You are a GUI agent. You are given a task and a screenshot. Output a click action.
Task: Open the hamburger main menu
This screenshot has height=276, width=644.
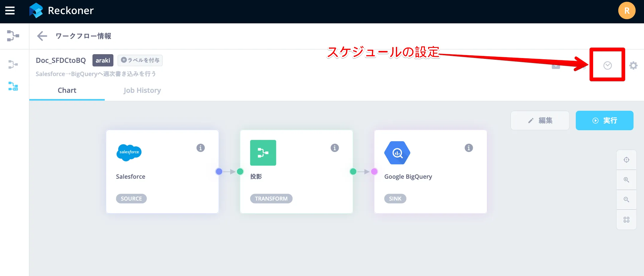tap(10, 11)
